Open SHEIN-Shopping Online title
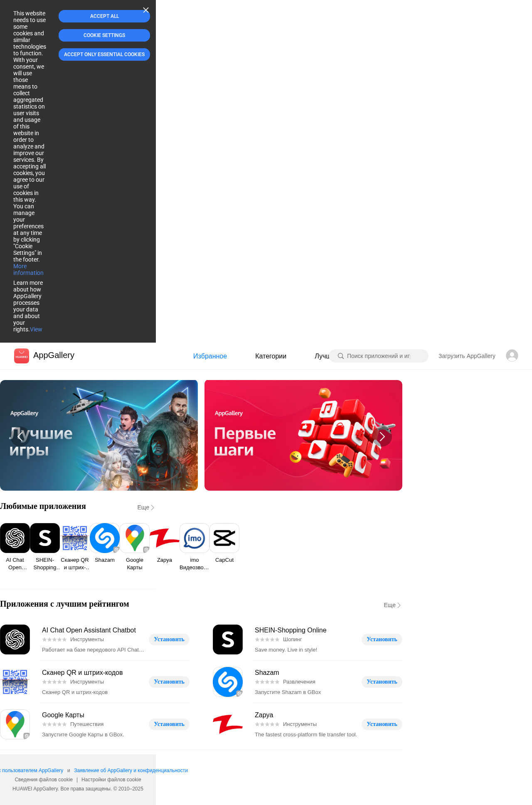 pos(291,630)
